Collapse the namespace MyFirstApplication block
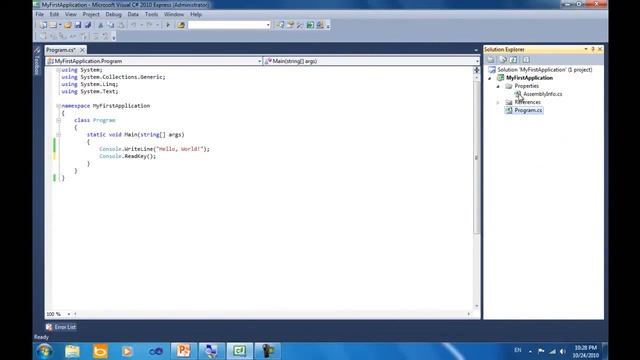The height and width of the screenshot is (360, 640). (58, 106)
